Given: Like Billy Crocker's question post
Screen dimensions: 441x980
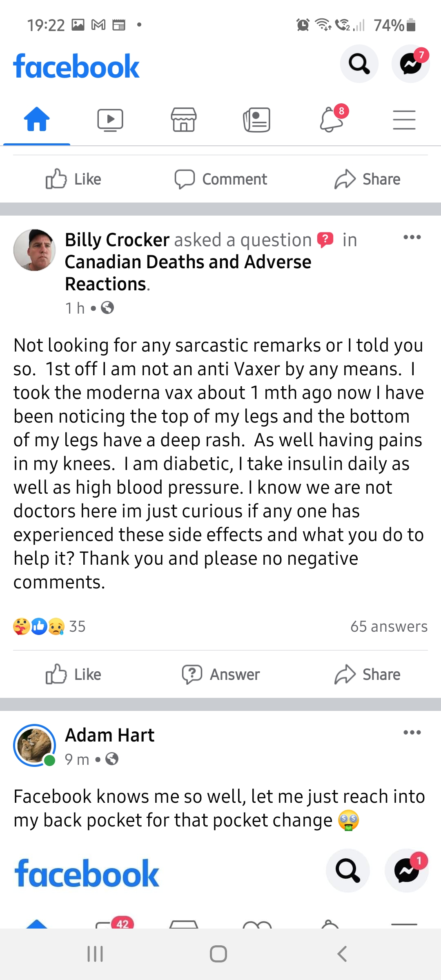Looking at the screenshot, I should point(73,675).
